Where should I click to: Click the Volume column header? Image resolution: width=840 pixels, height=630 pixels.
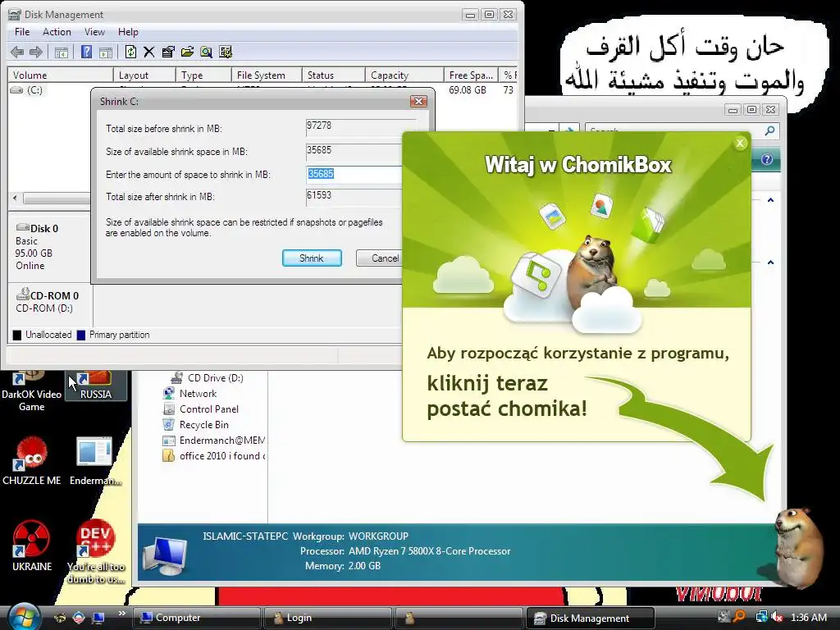click(60, 75)
